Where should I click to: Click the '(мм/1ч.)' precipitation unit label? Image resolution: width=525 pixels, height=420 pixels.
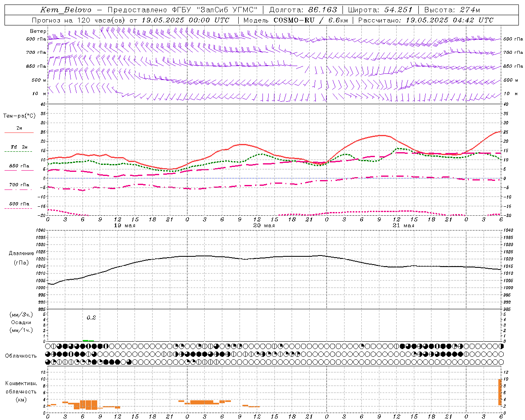click(21, 330)
